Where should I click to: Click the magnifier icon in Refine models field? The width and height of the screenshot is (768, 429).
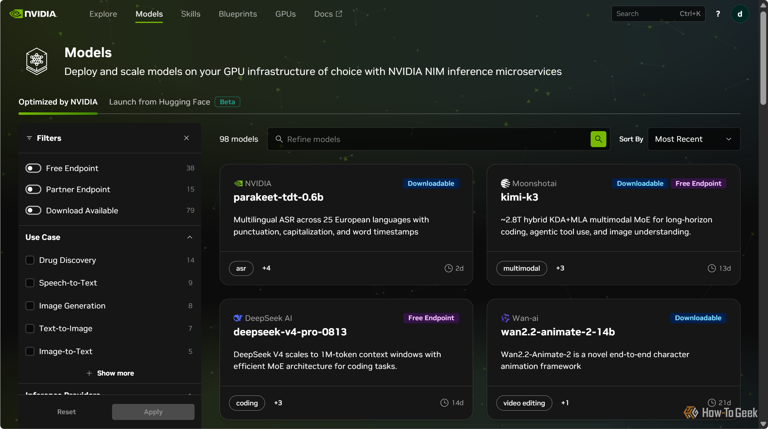(279, 139)
